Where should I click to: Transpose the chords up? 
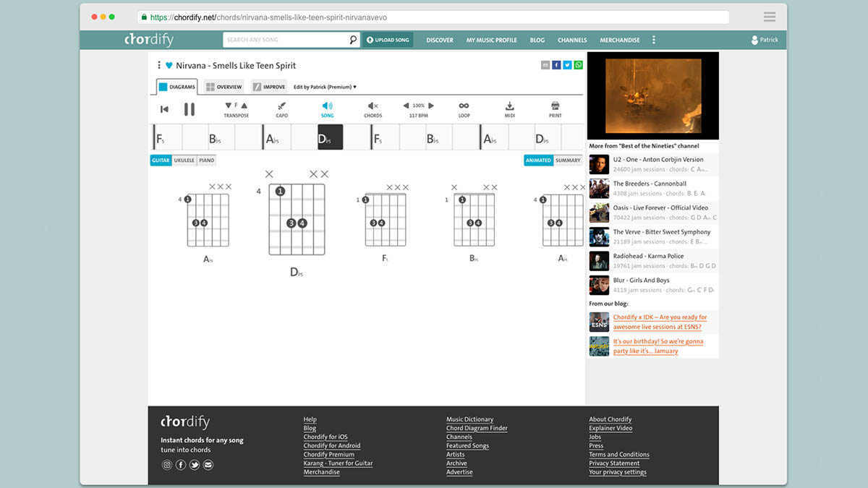(244, 106)
